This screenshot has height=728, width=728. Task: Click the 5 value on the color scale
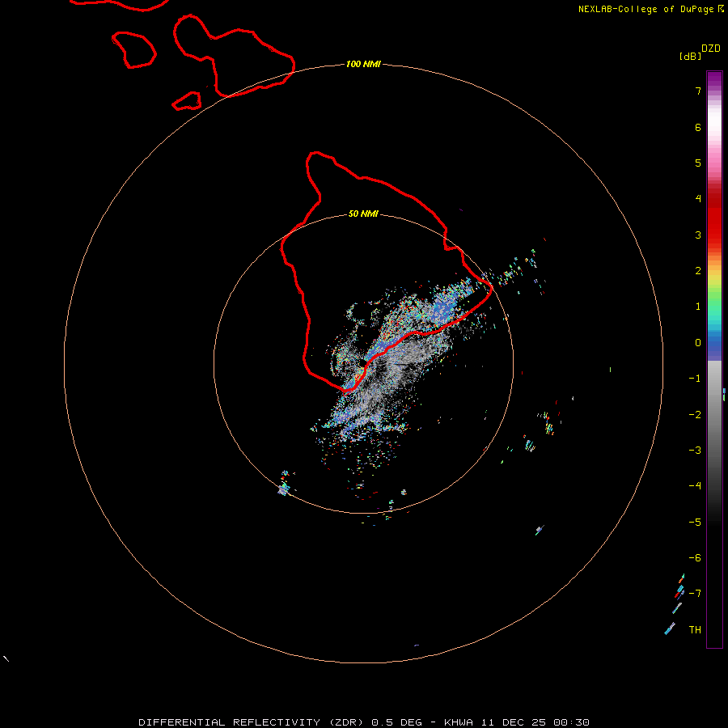(x=698, y=163)
